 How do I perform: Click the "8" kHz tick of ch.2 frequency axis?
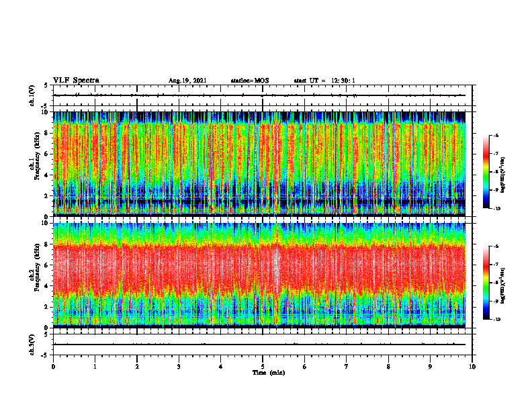click(x=47, y=244)
